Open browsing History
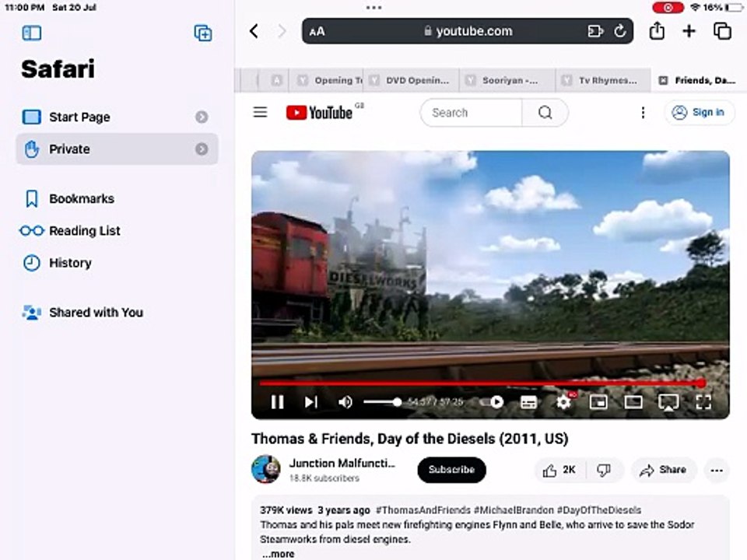Screen dimensions: 747x560 [x=57, y=263]
